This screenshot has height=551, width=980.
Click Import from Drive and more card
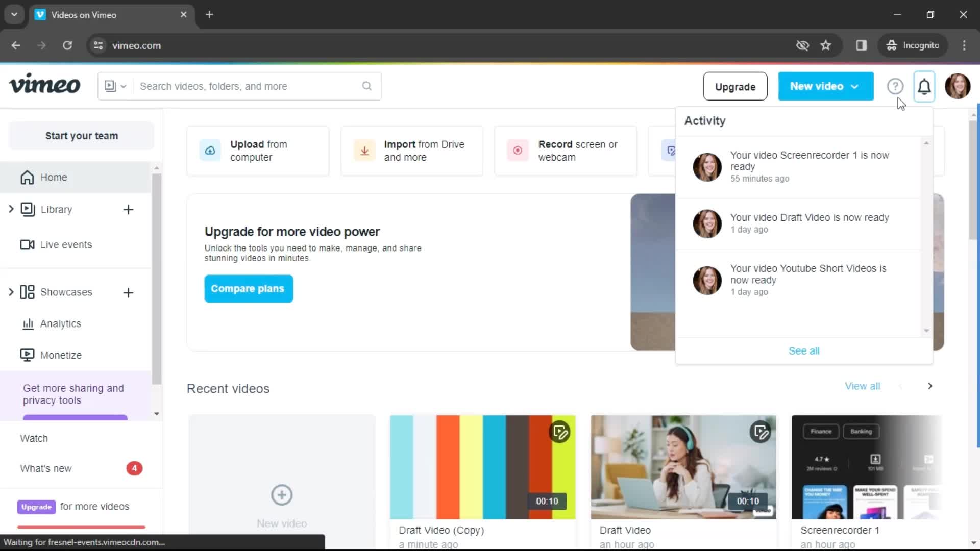(411, 151)
